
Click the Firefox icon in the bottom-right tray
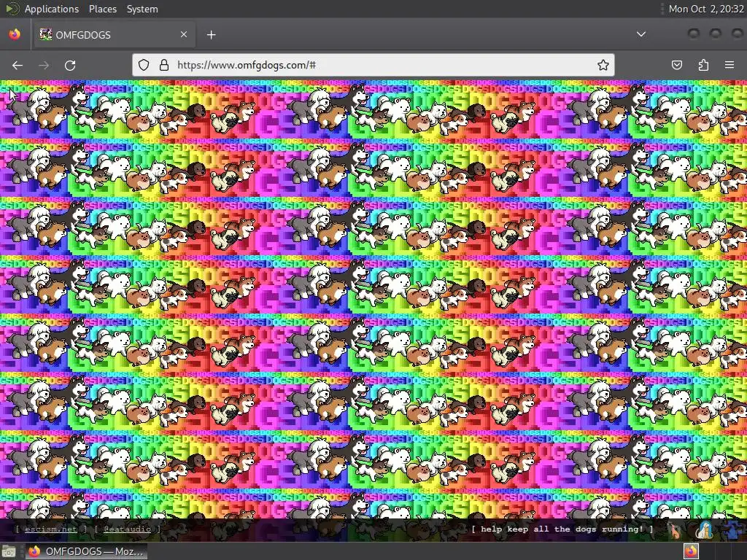pos(692,551)
